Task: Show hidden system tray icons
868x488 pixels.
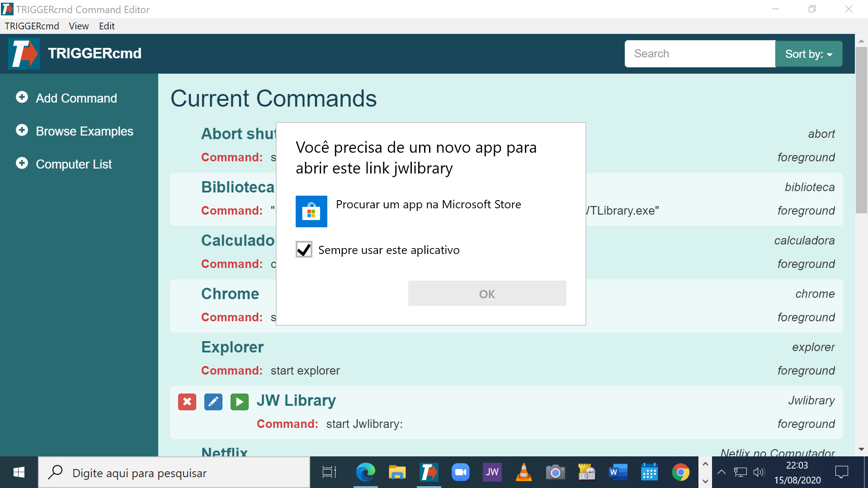Action: click(x=722, y=473)
